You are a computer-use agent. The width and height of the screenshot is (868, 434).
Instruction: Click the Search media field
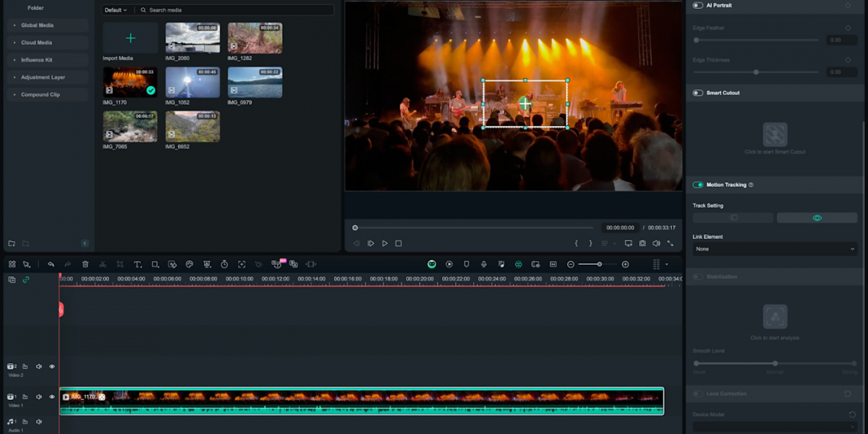234,10
